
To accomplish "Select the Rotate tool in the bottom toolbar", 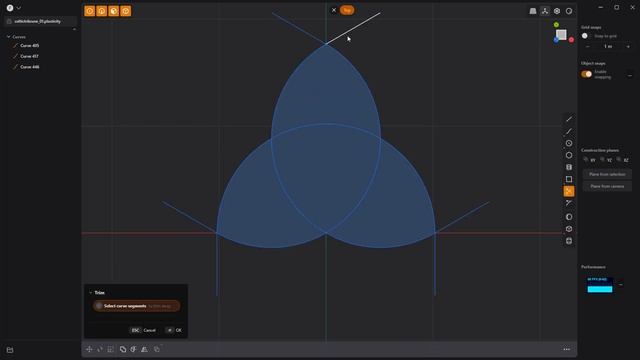I will (x=100, y=349).
